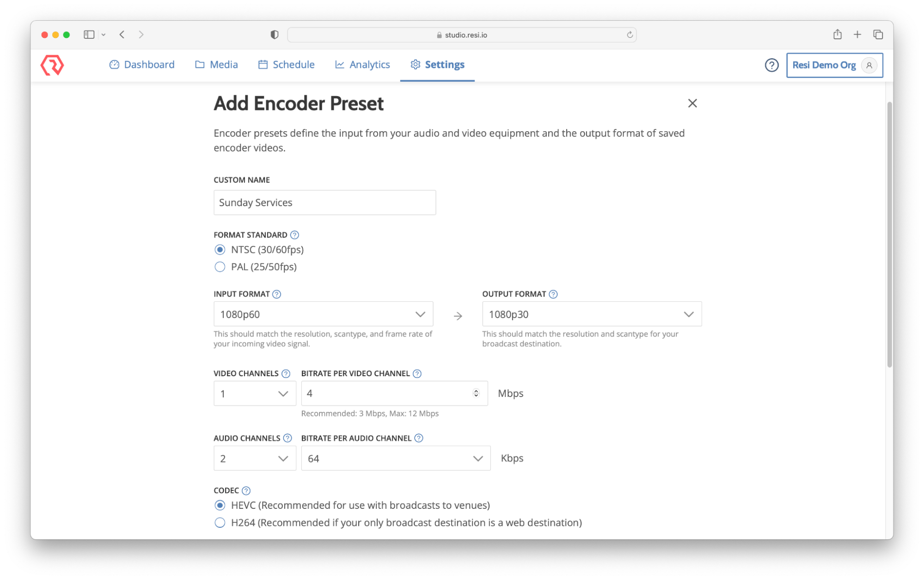The height and width of the screenshot is (580, 924).
Task: Open the Video Channels dropdown
Action: pos(255,393)
